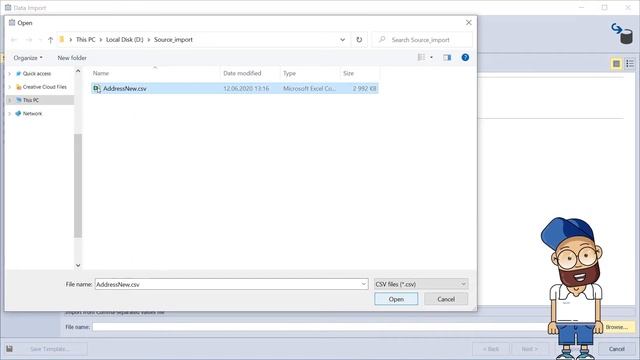Click Source_import in the breadcrumb path

tap(173, 40)
